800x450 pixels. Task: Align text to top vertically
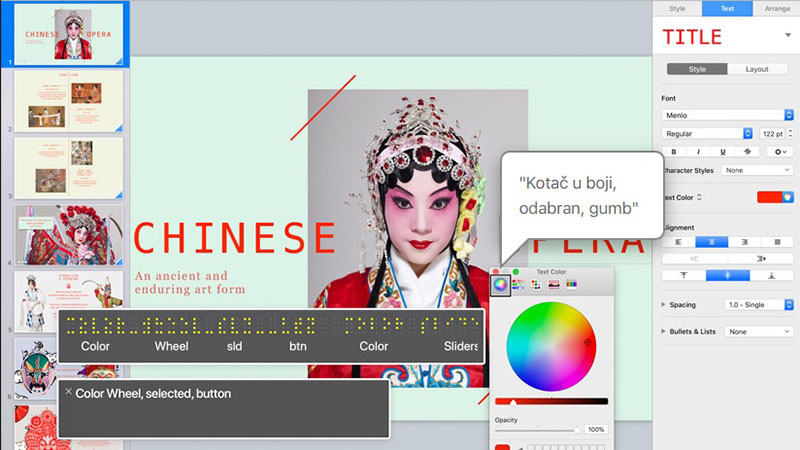tap(685, 275)
